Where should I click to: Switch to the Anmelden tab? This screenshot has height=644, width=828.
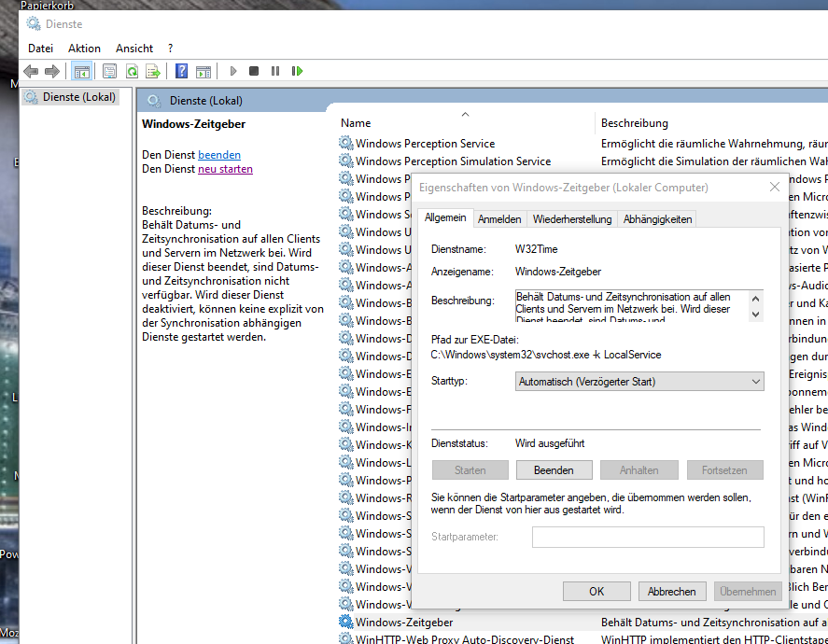click(x=499, y=219)
